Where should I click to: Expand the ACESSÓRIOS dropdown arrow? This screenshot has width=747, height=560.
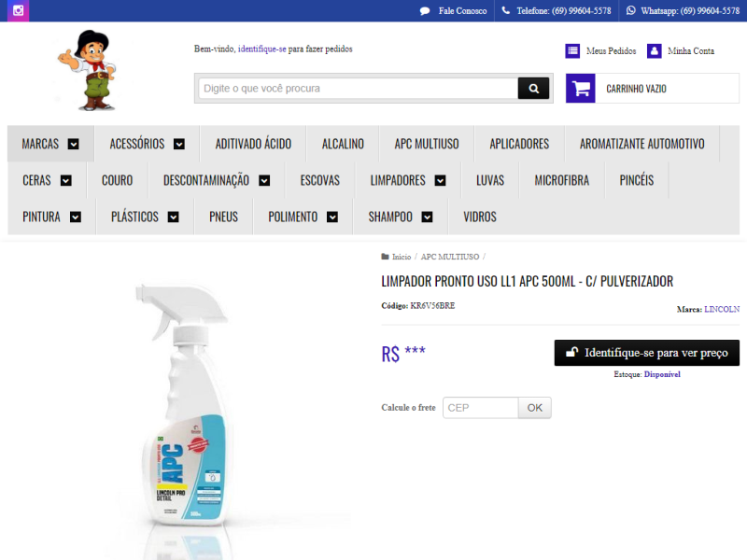click(x=179, y=144)
